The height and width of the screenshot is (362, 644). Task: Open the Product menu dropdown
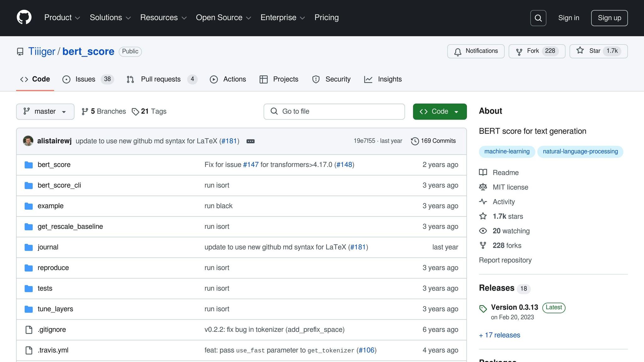pyautogui.click(x=62, y=18)
